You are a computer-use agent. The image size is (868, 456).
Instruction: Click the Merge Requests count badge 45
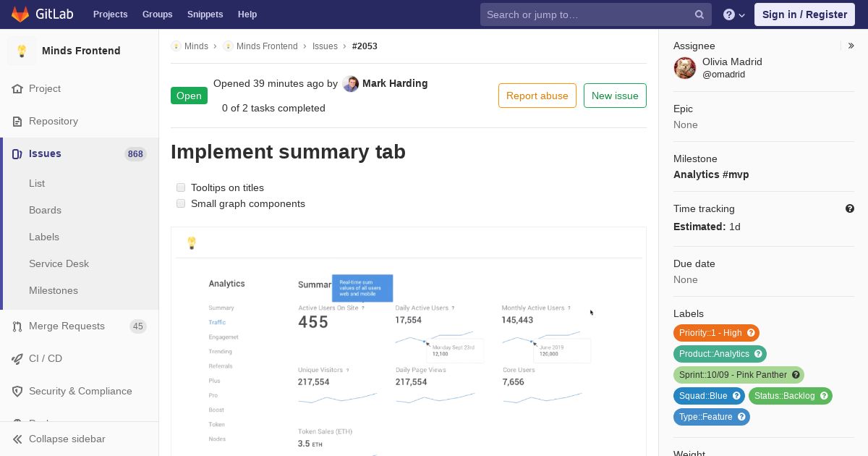tap(138, 326)
